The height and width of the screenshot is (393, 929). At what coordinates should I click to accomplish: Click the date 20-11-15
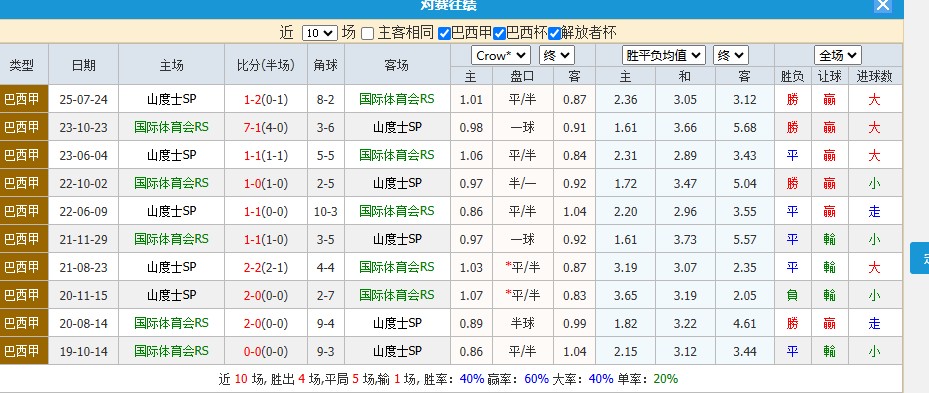point(84,295)
